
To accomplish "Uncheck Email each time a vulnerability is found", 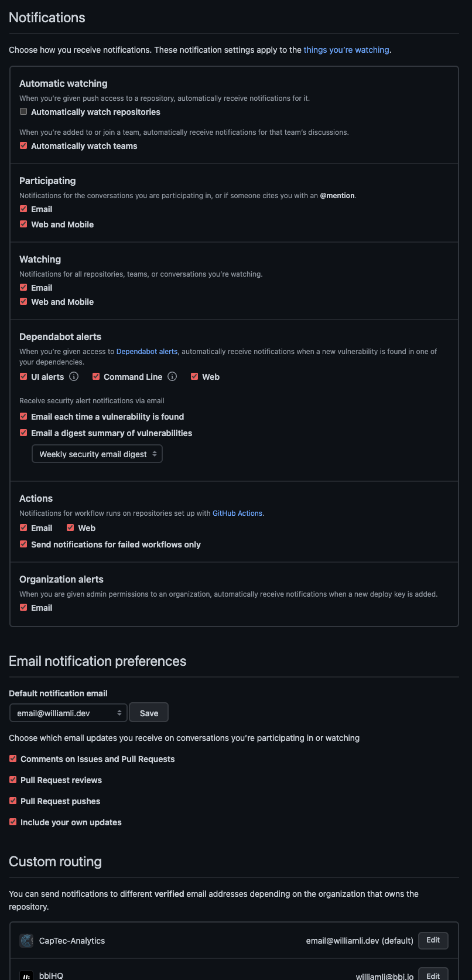I will click(23, 416).
